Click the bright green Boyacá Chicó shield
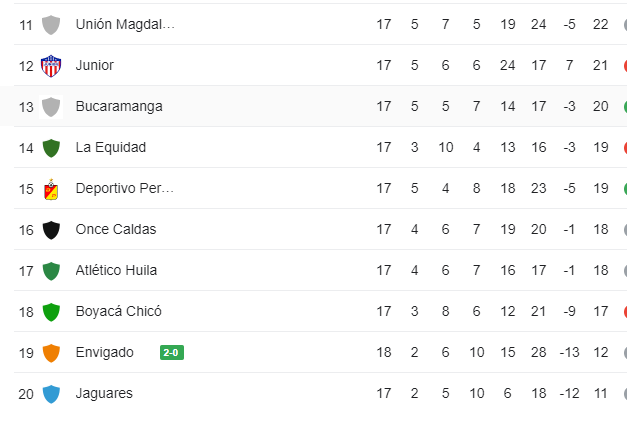 tap(51, 312)
